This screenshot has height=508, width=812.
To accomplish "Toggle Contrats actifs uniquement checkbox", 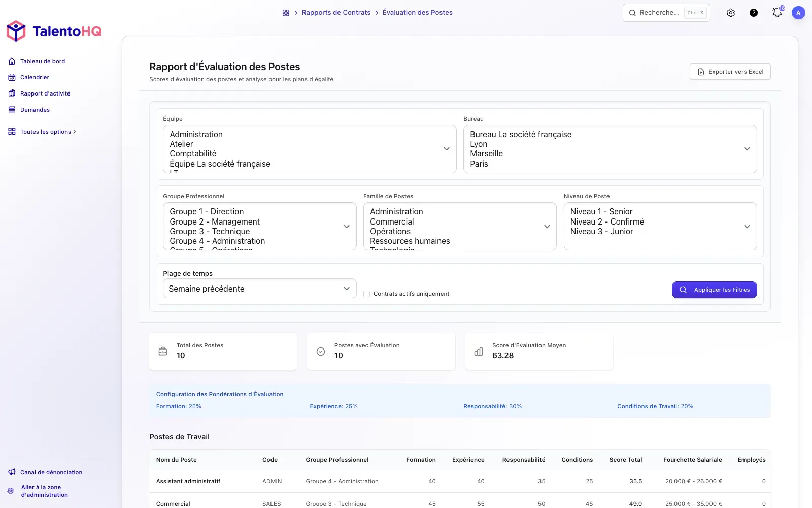I will [x=366, y=294].
